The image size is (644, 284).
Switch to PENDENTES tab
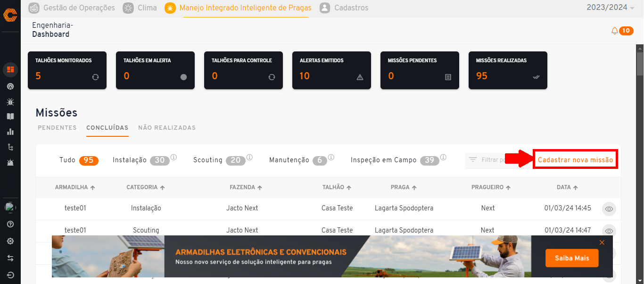(57, 128)
